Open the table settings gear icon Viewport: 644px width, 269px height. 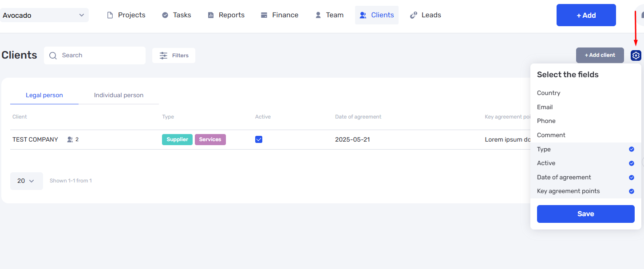point(636,55)
